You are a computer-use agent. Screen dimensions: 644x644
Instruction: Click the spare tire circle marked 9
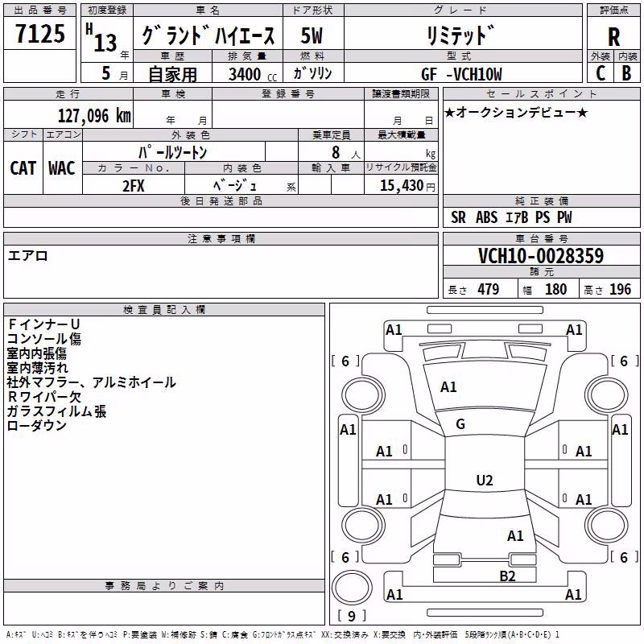point(352,587)
